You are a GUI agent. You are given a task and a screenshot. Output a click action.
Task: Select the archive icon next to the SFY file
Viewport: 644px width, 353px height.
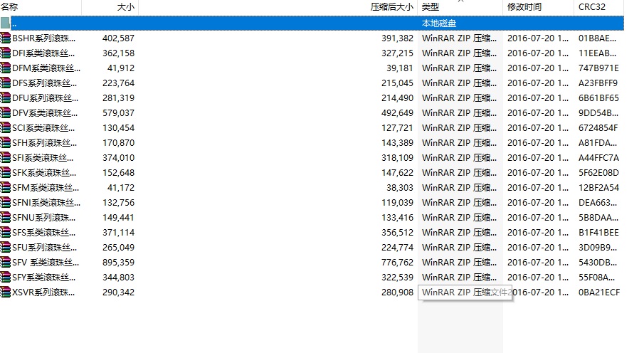(6, 278)
